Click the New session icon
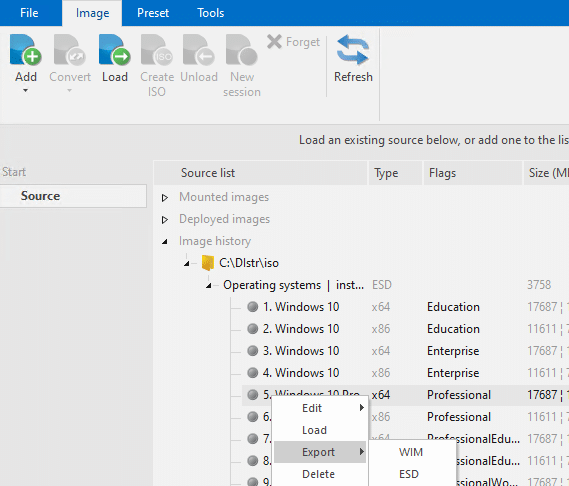The image size is (569, 486). point(242,50)
